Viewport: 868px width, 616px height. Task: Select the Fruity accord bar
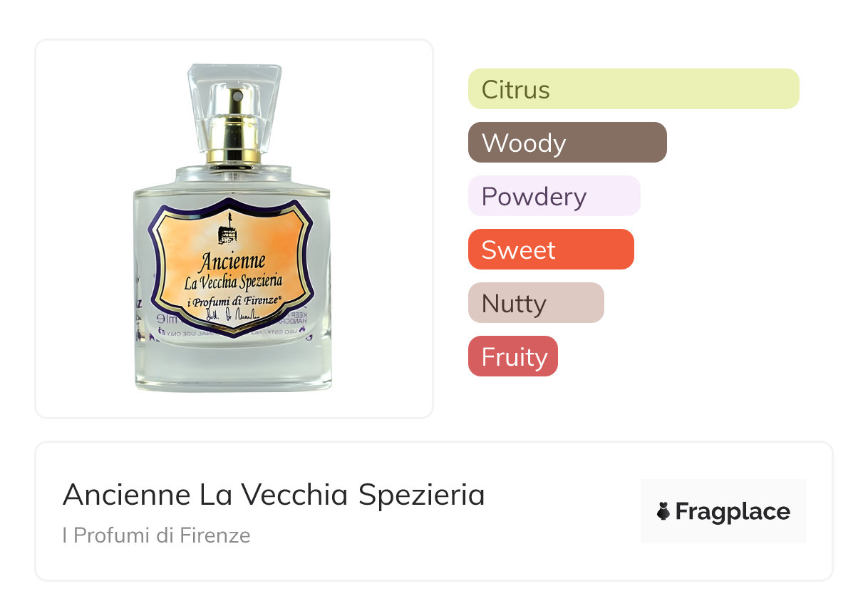pos(512,356)
